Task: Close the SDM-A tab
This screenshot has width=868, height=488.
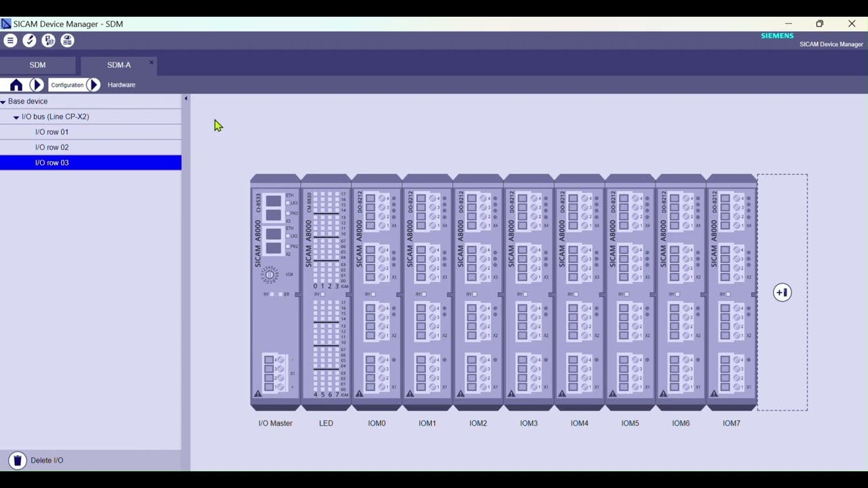Action: tap(151, 63)
